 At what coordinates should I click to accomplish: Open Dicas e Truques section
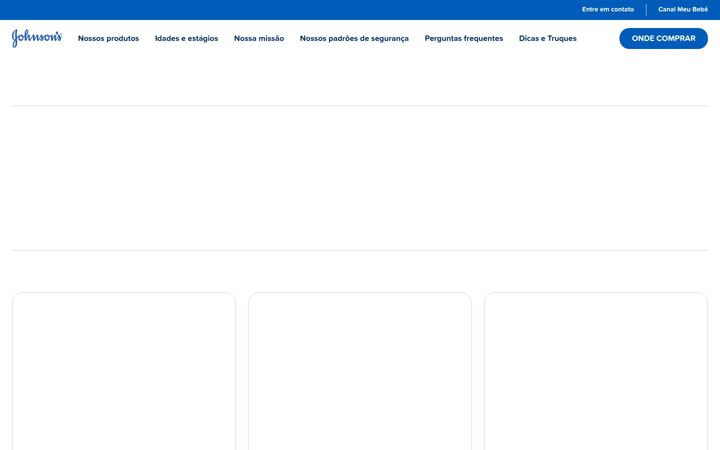(x=547, y=39)
